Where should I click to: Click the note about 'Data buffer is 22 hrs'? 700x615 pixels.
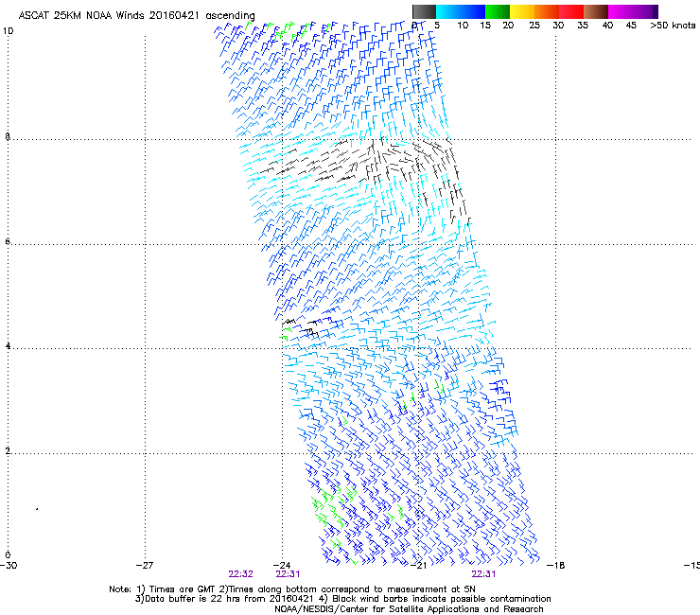(223, 599)
